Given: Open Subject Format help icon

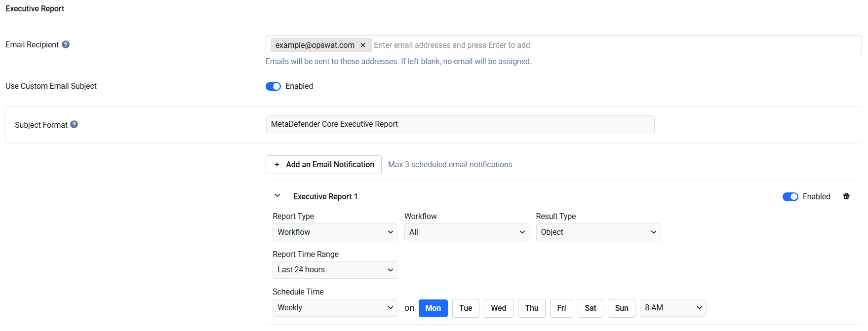Looking at the screenshot, I should (74, 124).
